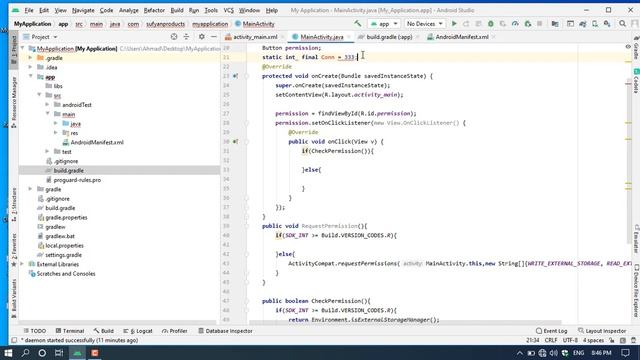This screenshot has height=360, width=640.
Task: Open the Layout Inspector tool window
Action: (x=602, y=331)
